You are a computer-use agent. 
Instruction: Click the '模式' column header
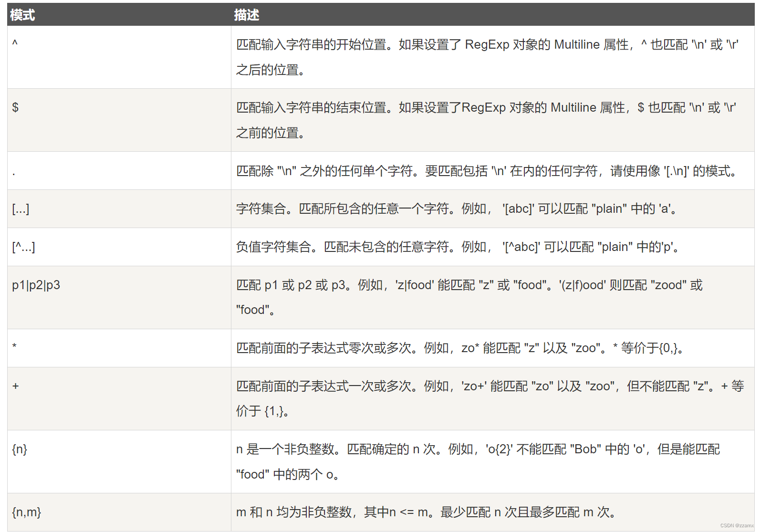pyautogui.click(x=119, y=15)
